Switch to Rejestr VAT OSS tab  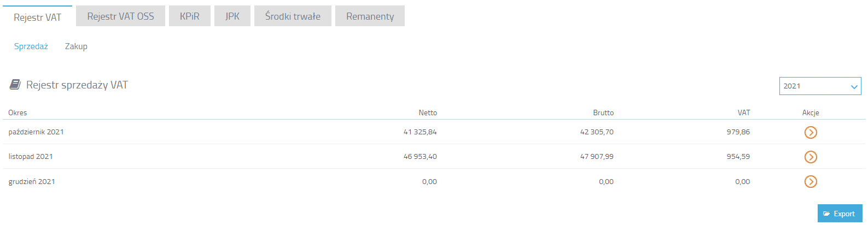(x=120, y=16)
